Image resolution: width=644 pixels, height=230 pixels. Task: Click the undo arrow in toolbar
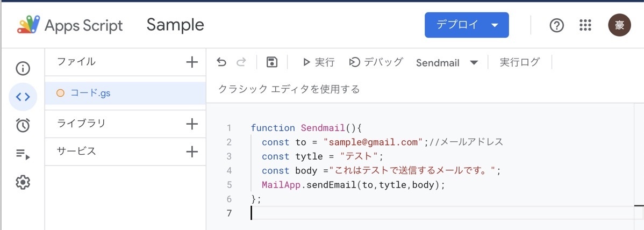pyautogui.click(x=221, y=62)
